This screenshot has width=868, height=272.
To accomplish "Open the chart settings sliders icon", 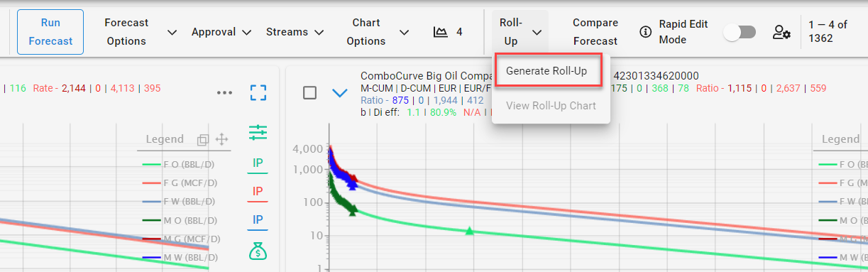I will [258, 131].
